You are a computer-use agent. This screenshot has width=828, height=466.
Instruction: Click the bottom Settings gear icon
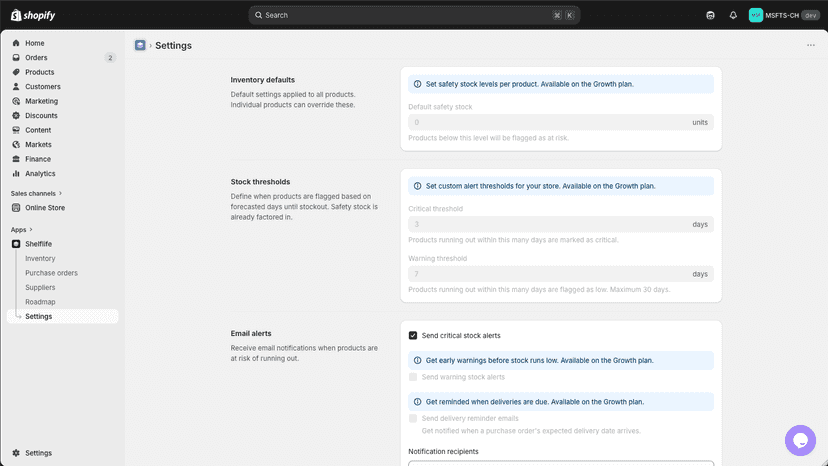pyautogui.click(x=16, y=453)
